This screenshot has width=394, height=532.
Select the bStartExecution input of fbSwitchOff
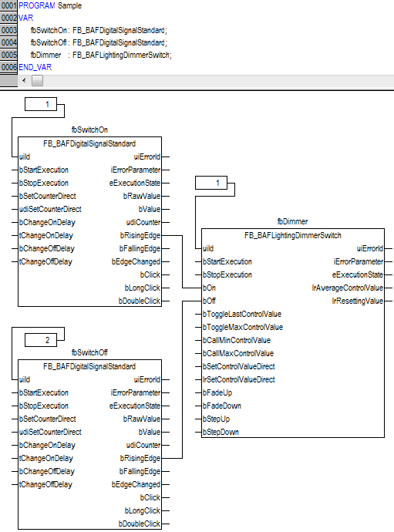[x=44, y=393]
